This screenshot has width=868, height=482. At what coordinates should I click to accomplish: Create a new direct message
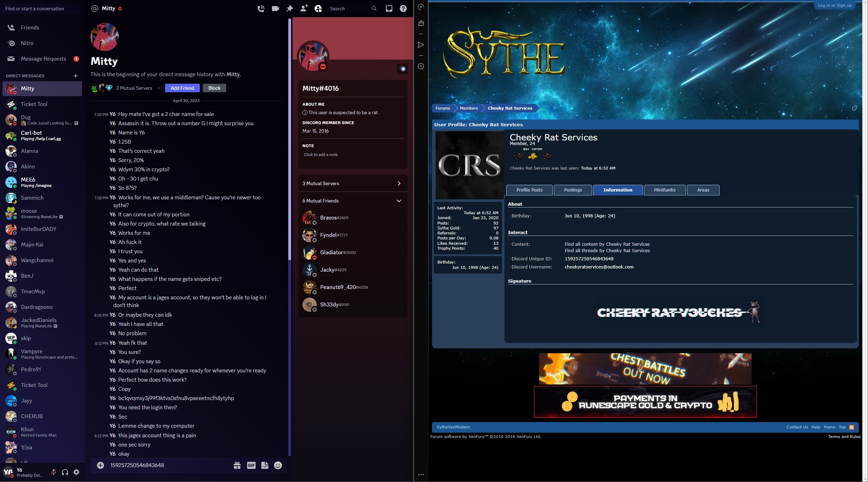(76, 76)
